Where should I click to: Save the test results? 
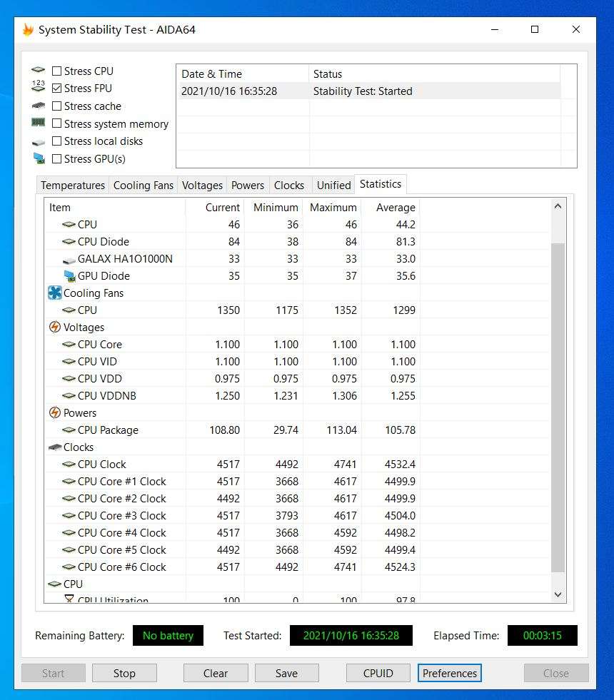point(287,673)
